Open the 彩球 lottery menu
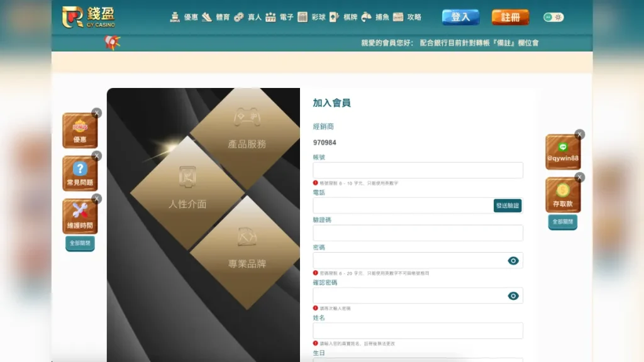 [x=311, y=17]
